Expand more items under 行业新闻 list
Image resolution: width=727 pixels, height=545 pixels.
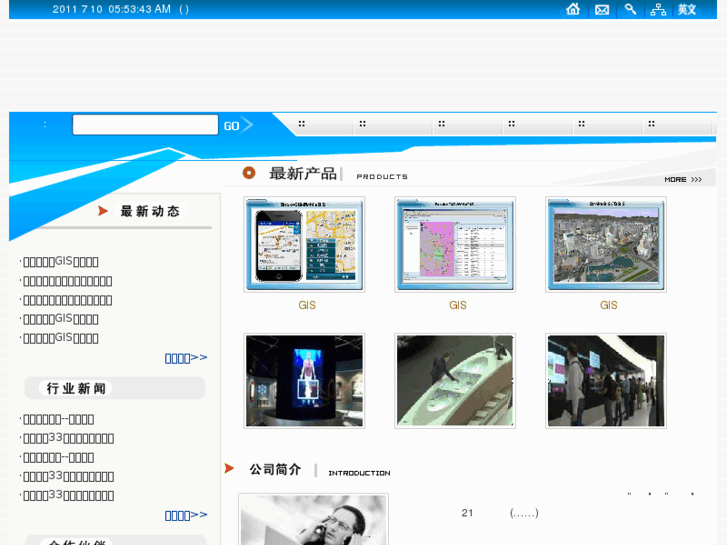[186, 515]
